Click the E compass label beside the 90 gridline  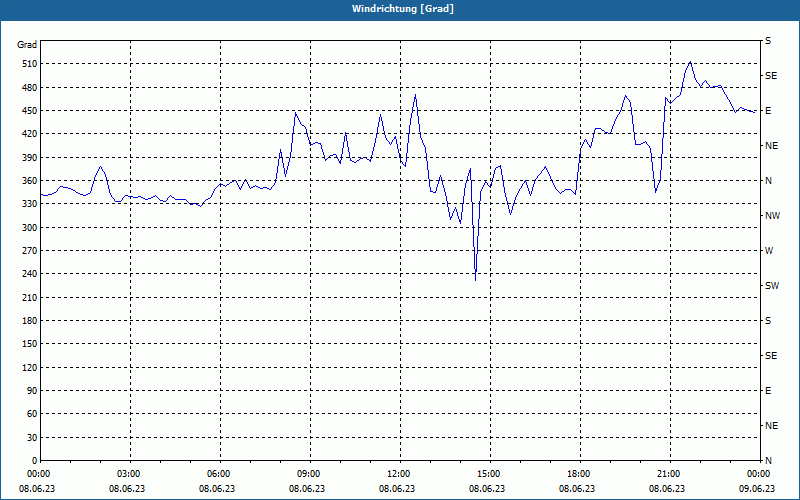(x=768, y=391)
